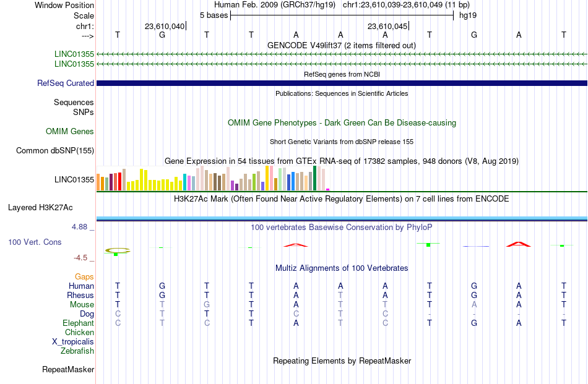The height and width of the screenshot is (384, 588).
Task: Click the hg19 label beside the scale bar
Action: pyautogui.click(x=468, y=15)
